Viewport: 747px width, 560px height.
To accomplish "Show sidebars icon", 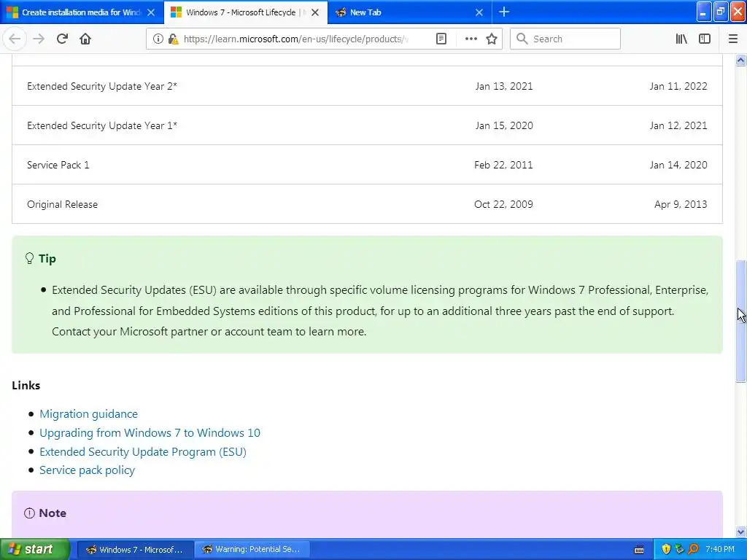I will coord(705,39).
